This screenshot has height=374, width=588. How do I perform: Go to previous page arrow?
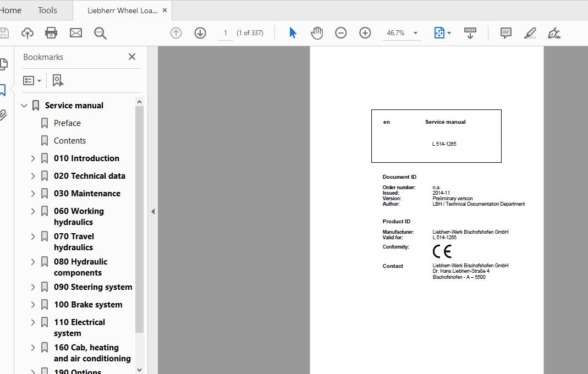coord(176,33)
